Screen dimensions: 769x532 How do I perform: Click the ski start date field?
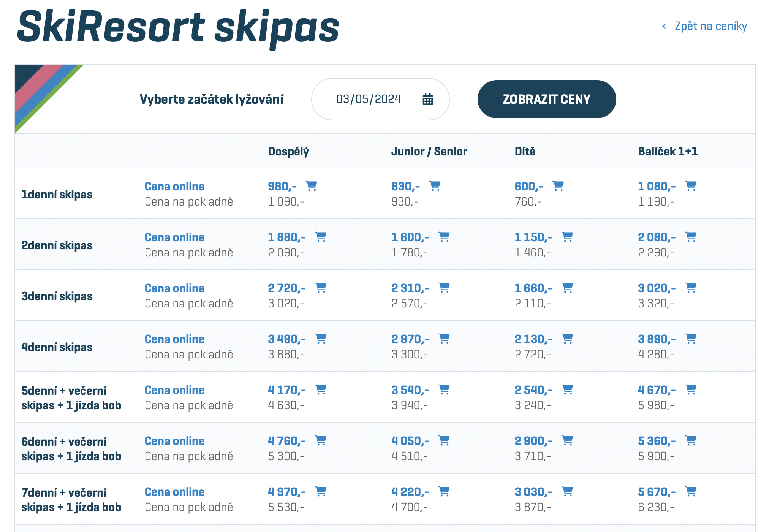pos(380,99)
